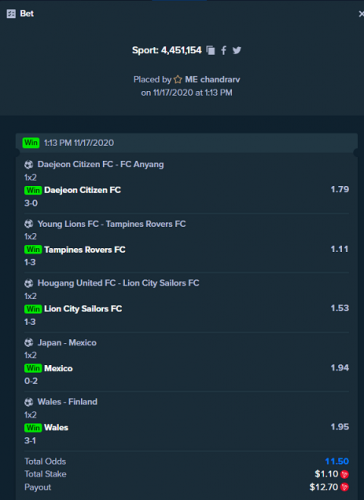Click soccer icon for Wales - Finland match
This screenshot has width=364, height=500.
click(29, 402)
